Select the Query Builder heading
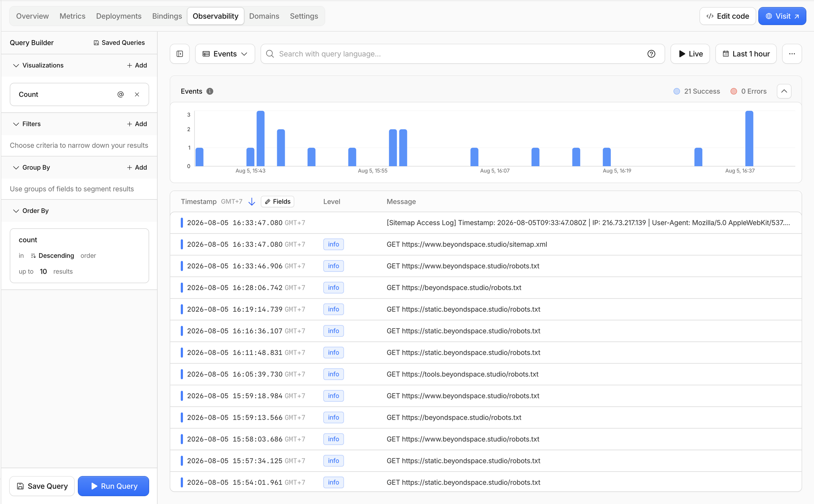814x504 pixels. pyautogui.click(x=32, y=43)
